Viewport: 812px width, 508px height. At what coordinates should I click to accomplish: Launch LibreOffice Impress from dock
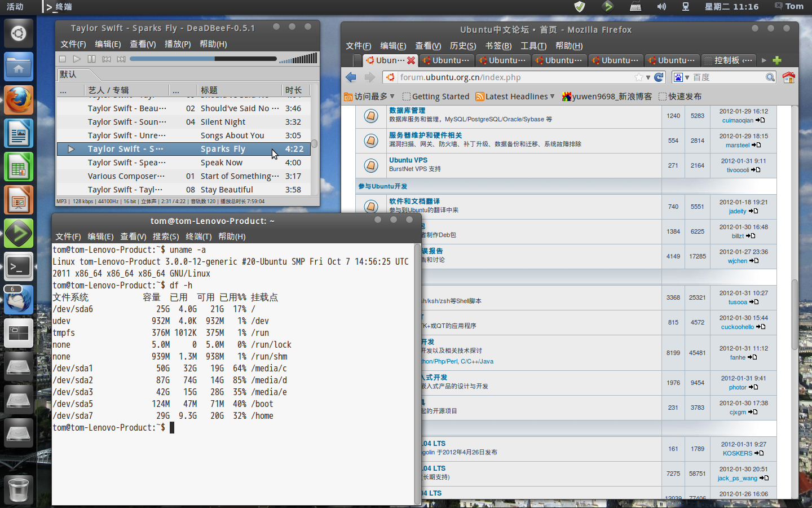pos(19,201)
